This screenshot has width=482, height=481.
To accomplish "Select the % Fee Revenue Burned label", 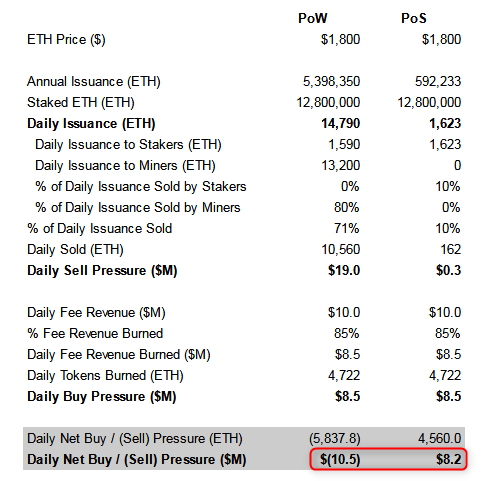I will pos(95,333).
